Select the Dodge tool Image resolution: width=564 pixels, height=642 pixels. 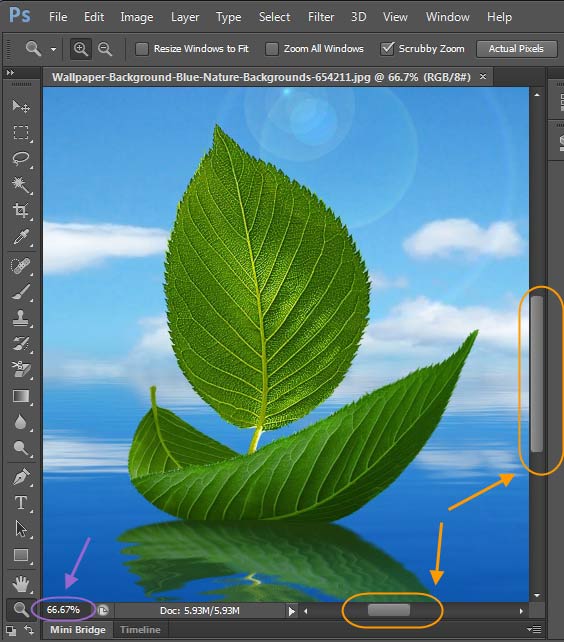20,448
